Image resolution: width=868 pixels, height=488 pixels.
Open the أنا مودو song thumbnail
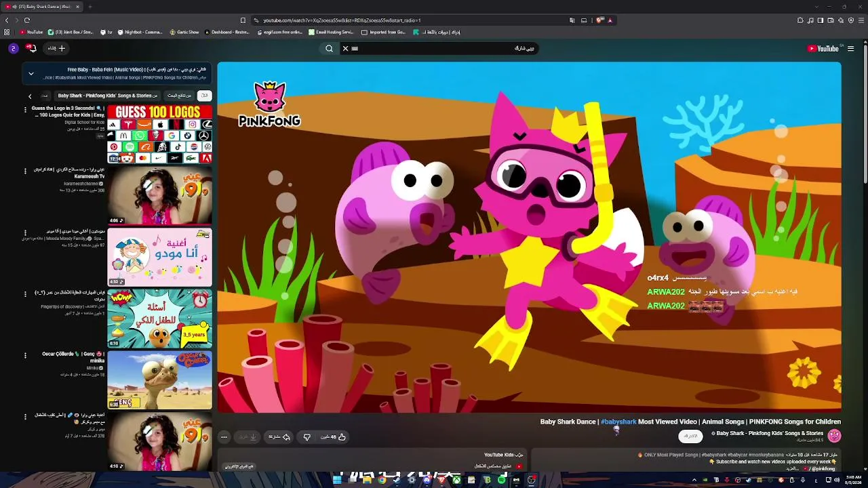(159, 257)
